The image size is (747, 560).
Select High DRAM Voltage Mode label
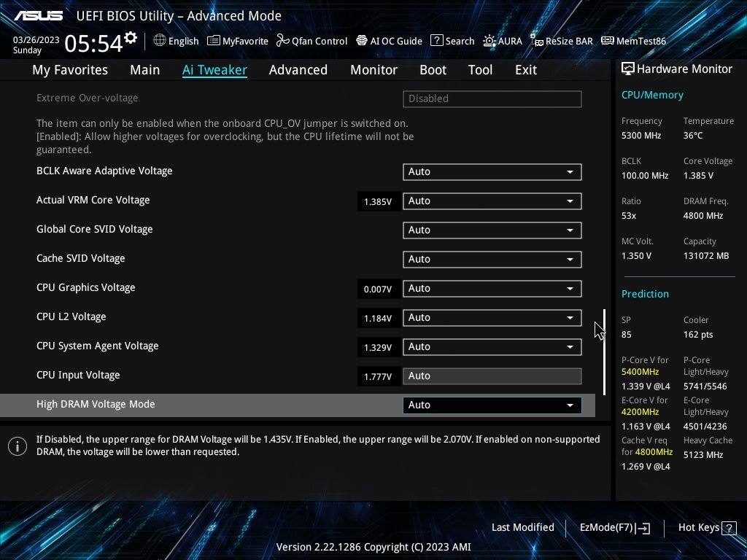96,404
